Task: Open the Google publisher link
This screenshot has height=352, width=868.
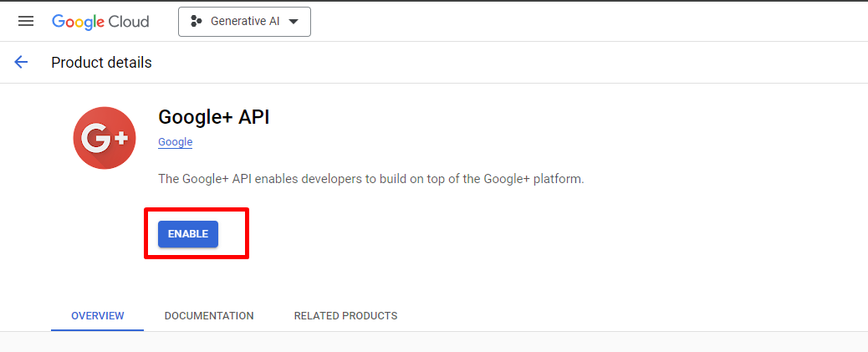Action: coord(175,141)
